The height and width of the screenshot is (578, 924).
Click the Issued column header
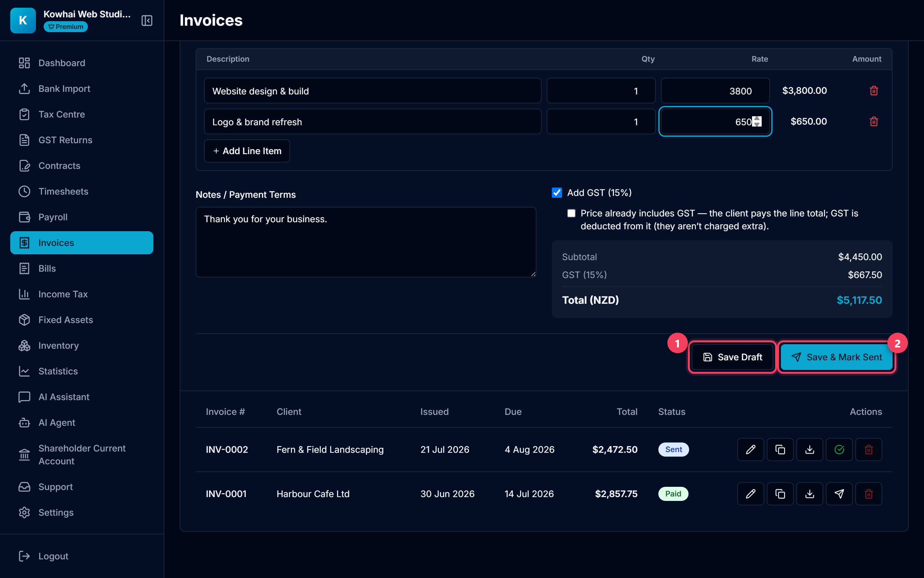(434, 412)
